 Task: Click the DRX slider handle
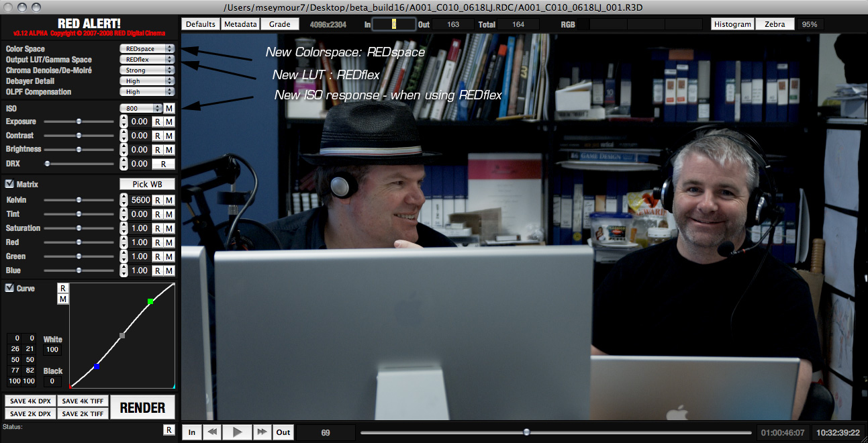click(47, 164)
